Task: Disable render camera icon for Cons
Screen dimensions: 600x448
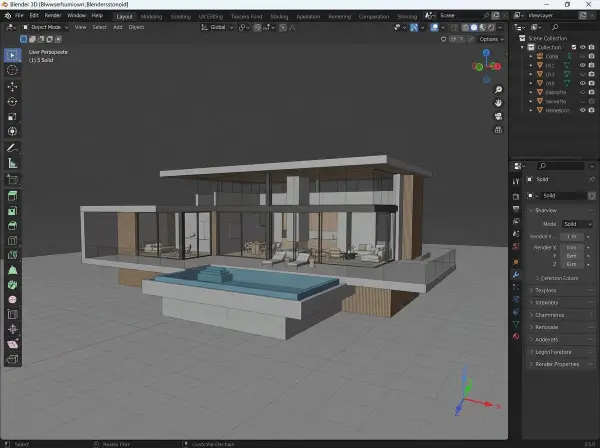Action: 592,56
